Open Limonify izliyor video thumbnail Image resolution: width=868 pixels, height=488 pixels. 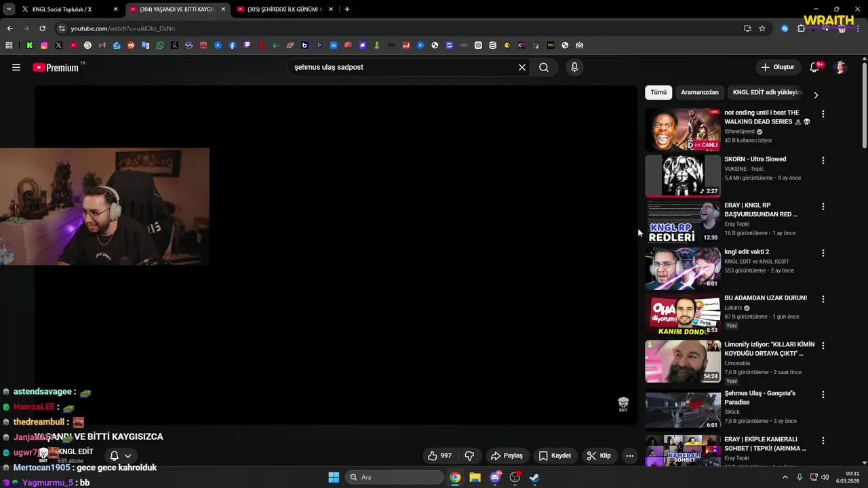coord(683,361)
